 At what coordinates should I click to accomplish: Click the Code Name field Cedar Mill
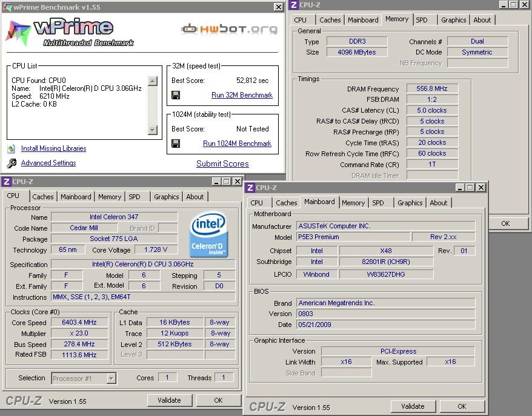pos(84,228)
